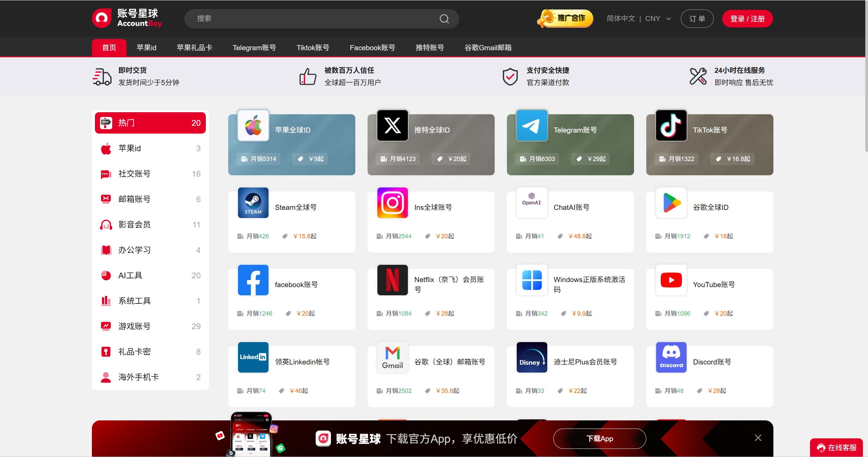
Task: Open the Telegram账号 featured card
Action: tap(570, 145)
